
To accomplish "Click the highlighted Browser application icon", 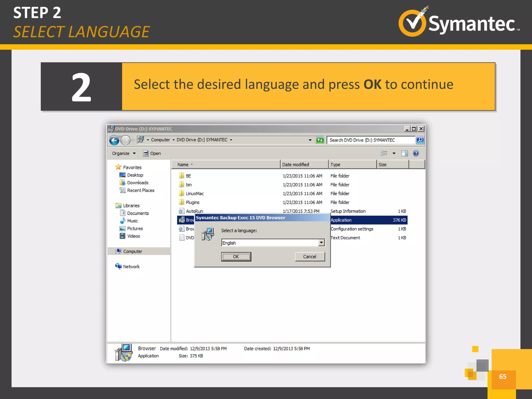I will [182, 220].
